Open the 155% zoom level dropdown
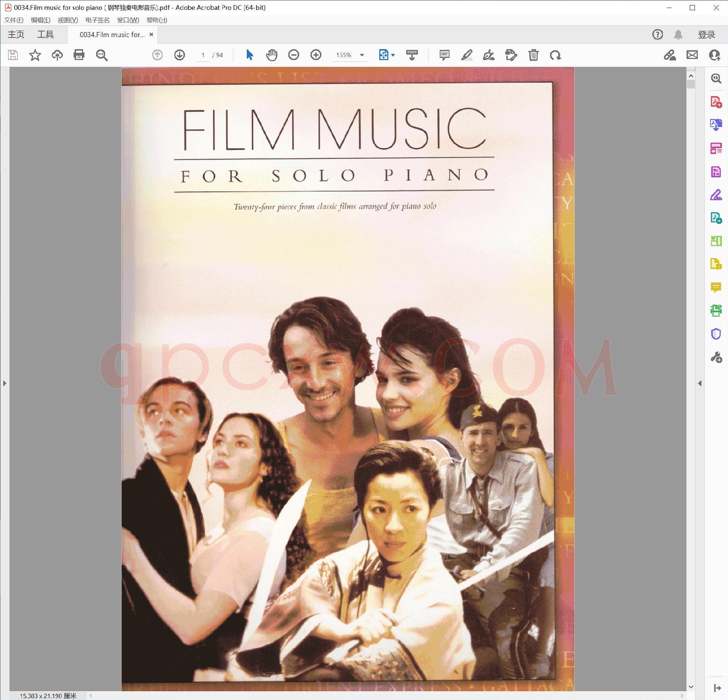728x700 pixels. click(362, 55)
